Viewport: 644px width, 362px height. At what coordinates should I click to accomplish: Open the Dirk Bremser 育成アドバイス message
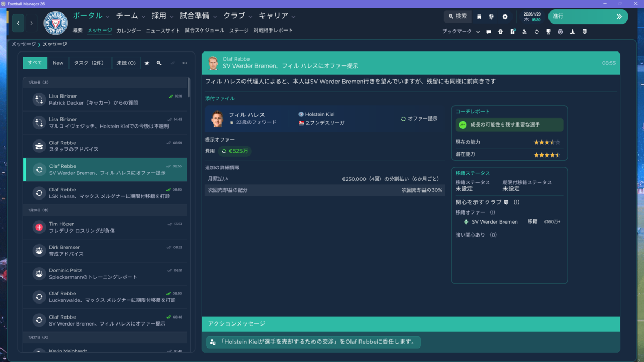pos(105,250)
